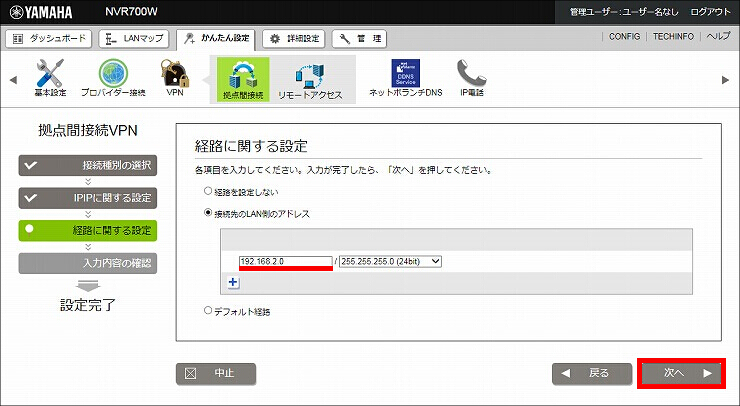Click the 入力内容の確認 step

click(x=88, y=263)
